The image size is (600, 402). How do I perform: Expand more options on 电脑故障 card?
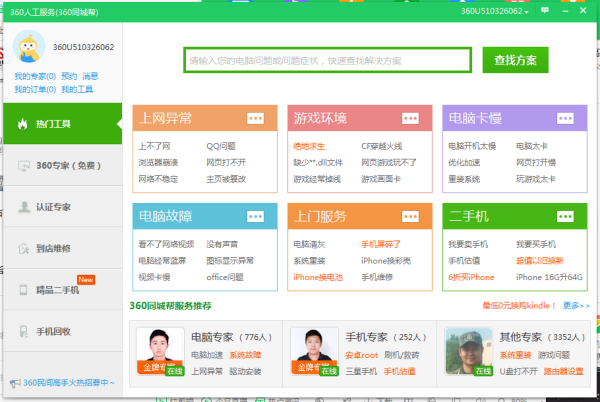(x=255, y=216)
